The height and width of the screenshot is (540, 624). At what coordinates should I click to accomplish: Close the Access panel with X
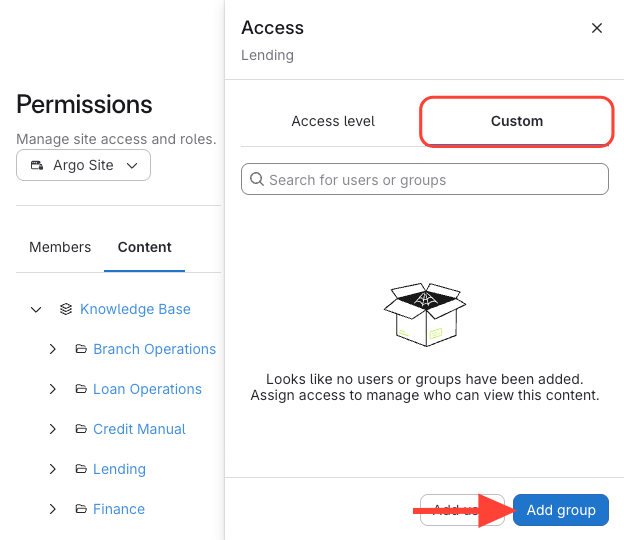click(x=597, y=28)
